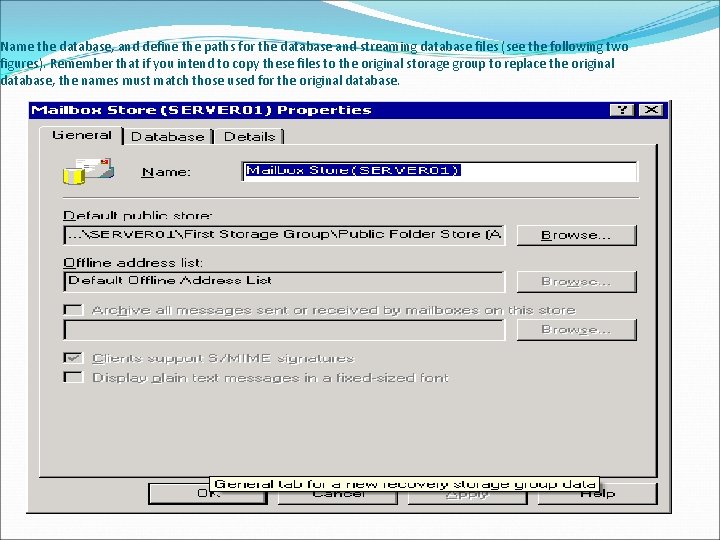
Task: Click the archive mailbox path field
Action: (284, 330)
